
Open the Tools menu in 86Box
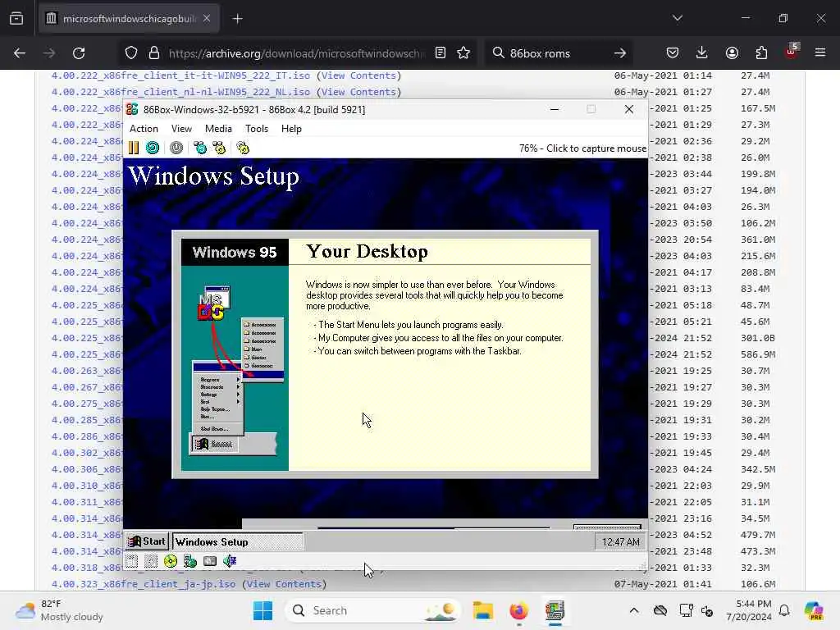[257, 129]
